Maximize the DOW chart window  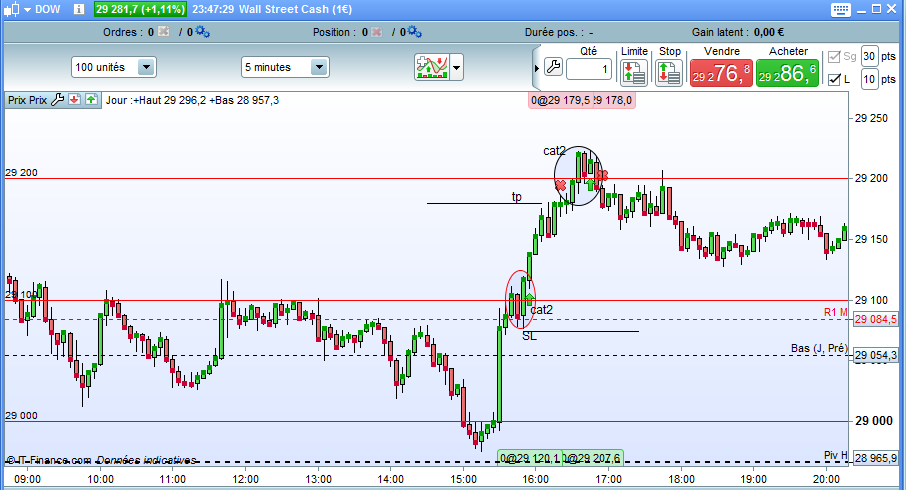click(x=876, y=9)
